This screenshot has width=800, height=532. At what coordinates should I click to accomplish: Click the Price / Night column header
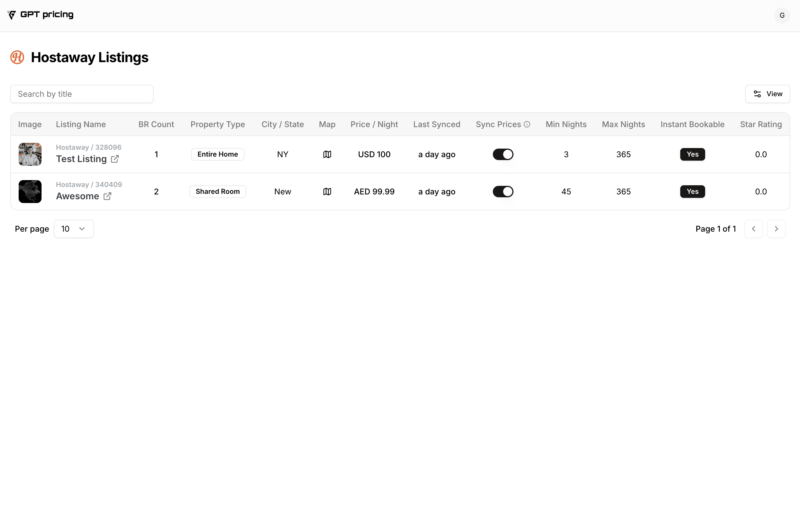[x=374, y=124]
